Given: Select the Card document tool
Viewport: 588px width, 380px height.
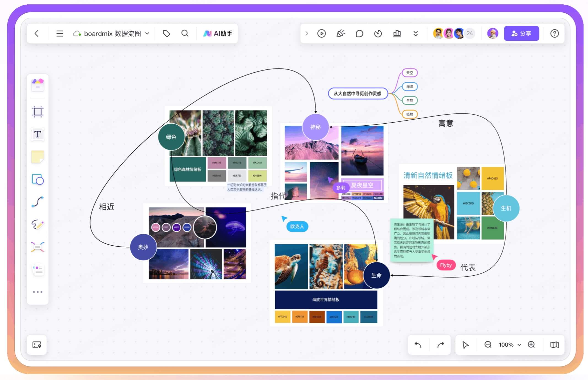Looking at the screenshot, I should click(x=38, y=270).
